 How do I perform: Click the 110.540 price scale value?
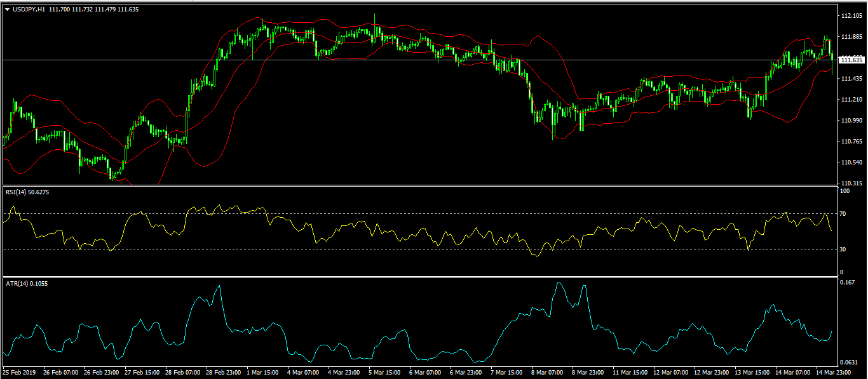[851, 163]
